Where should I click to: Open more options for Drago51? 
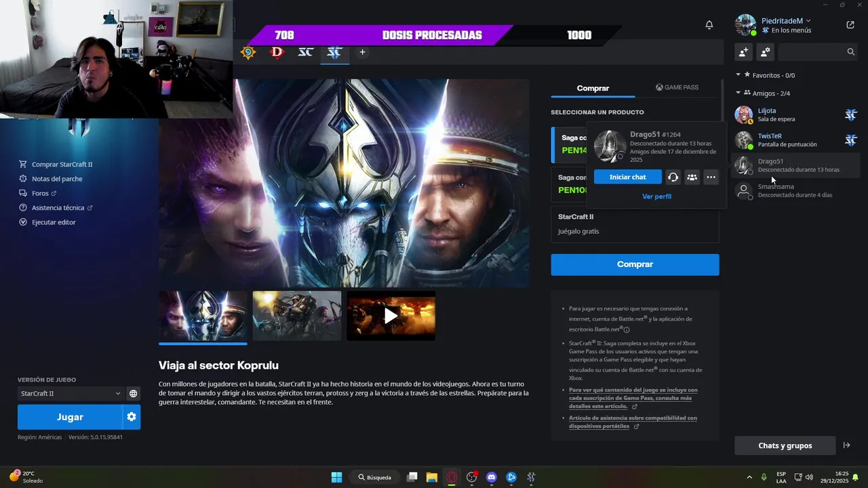[x=711, y=177]
